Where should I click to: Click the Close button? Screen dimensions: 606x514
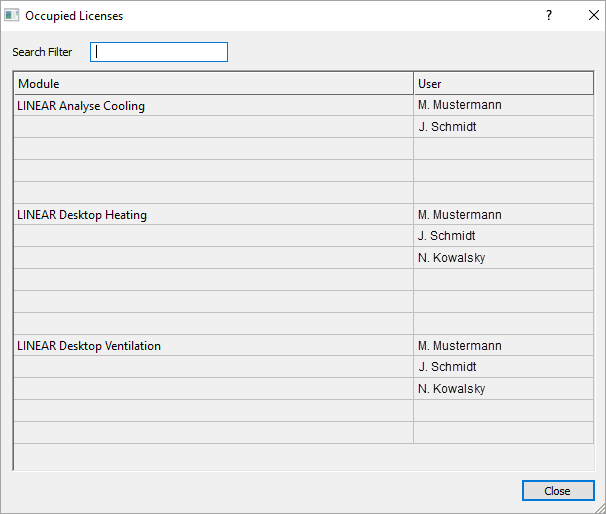(558, 491)
